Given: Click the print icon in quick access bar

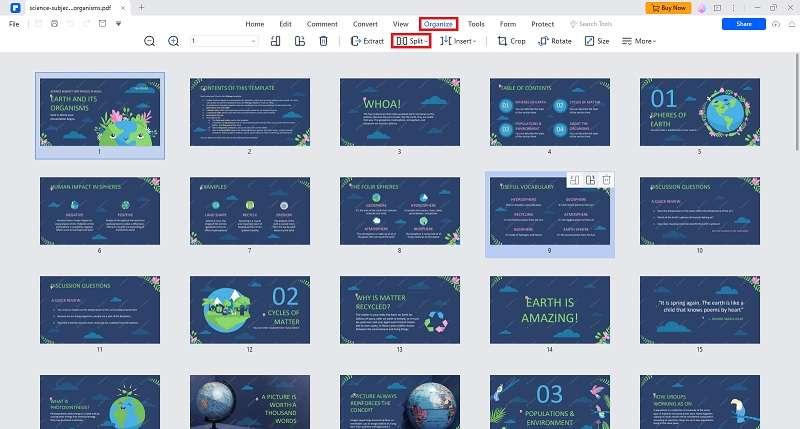Looking at the screenshot, I should point(54,24).
